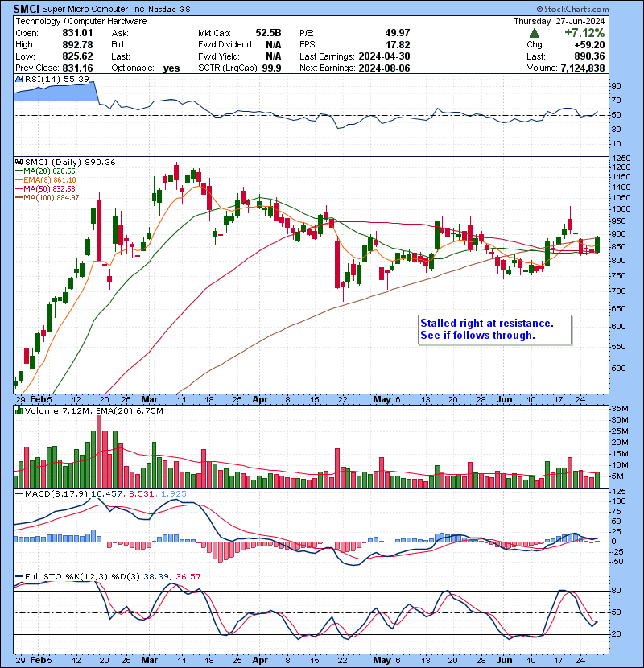Click the RSI(14) 55.39 label
This screenshot has height=668, width=644.
[56, 79]
